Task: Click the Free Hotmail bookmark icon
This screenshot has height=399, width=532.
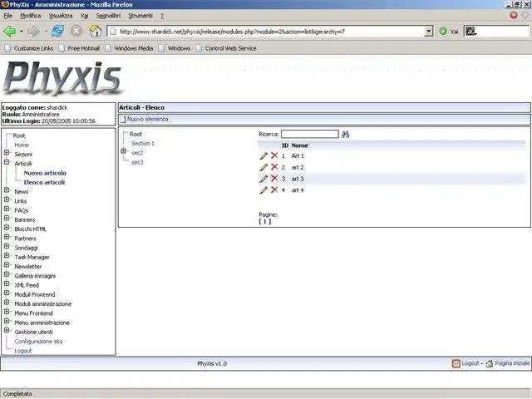Action: tap(62, 48)
